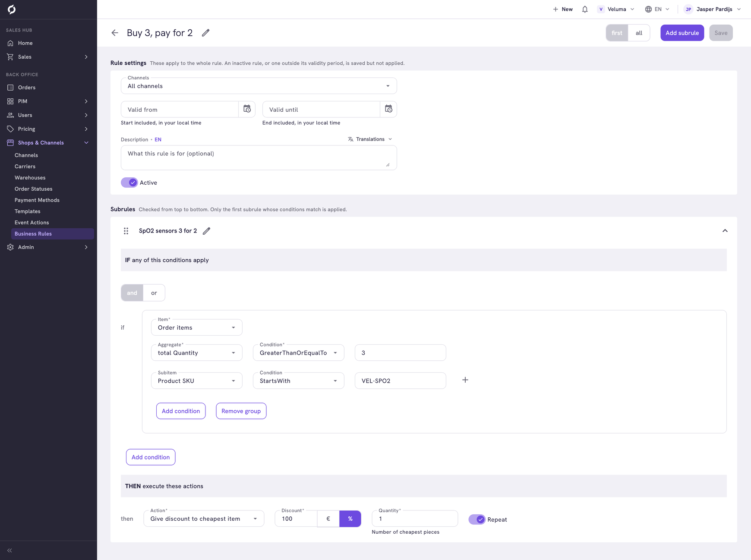Open the GreaterThanOrEqualTo condition dropdown
This screenshot has height=560, width=751.
pyautogui.click(x=299, y=352)
